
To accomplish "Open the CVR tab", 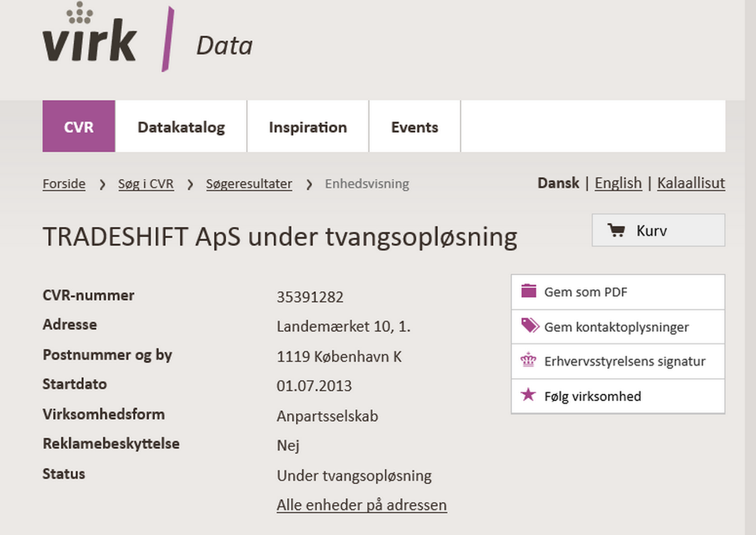I will [x=79, y=127].
